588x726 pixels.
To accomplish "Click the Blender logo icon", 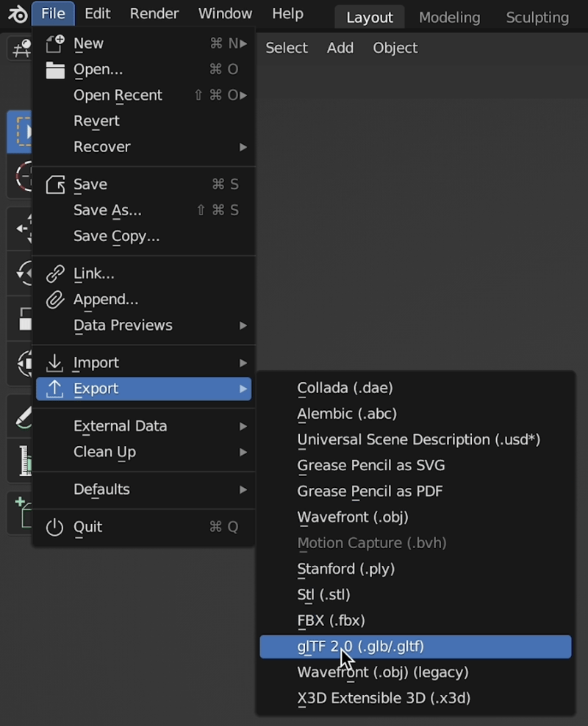I will point(18,14).
